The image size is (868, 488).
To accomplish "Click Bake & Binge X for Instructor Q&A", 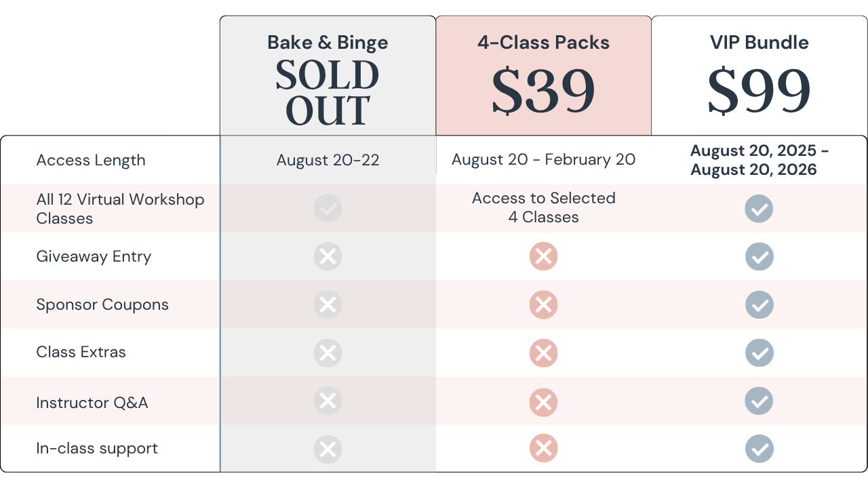I will coord(328,401).
